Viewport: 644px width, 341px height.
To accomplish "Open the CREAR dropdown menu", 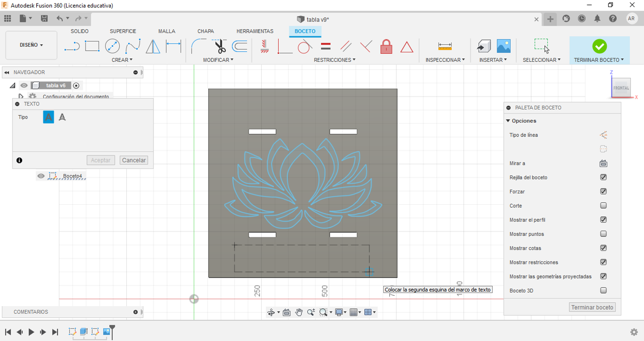I will [122, 60].
